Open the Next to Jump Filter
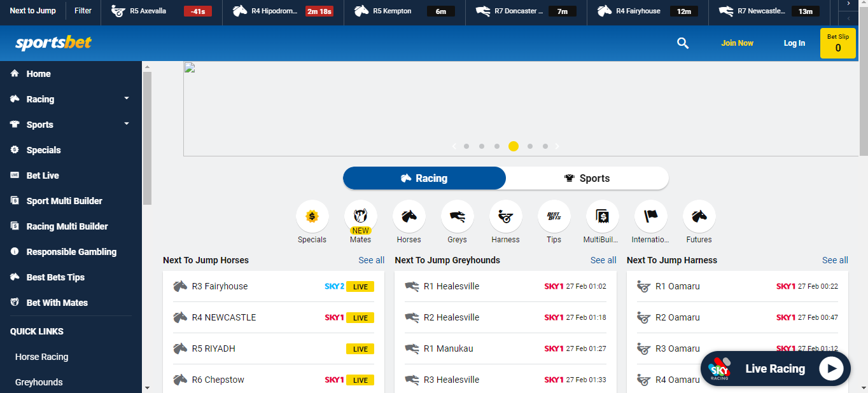868x393 pixels. click(x=83, y=11)
